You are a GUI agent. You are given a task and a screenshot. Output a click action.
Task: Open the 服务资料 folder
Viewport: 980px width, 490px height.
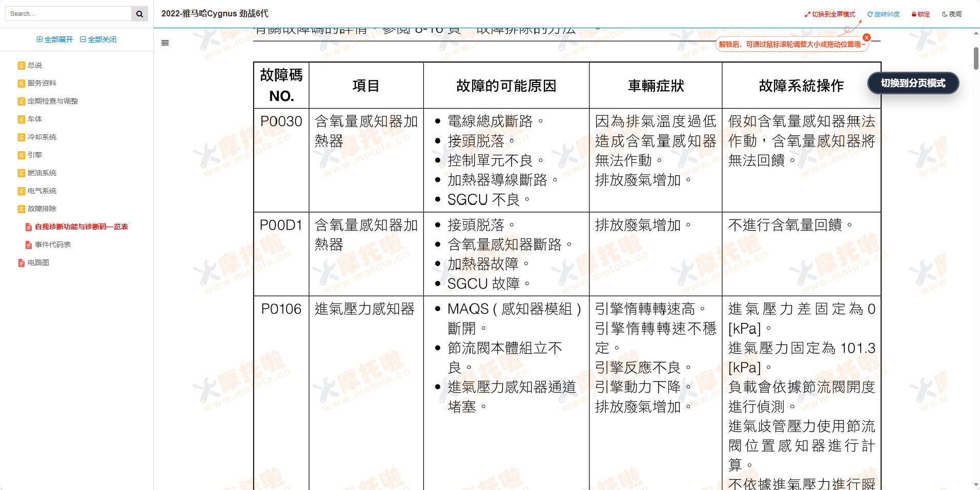[42, 83]
